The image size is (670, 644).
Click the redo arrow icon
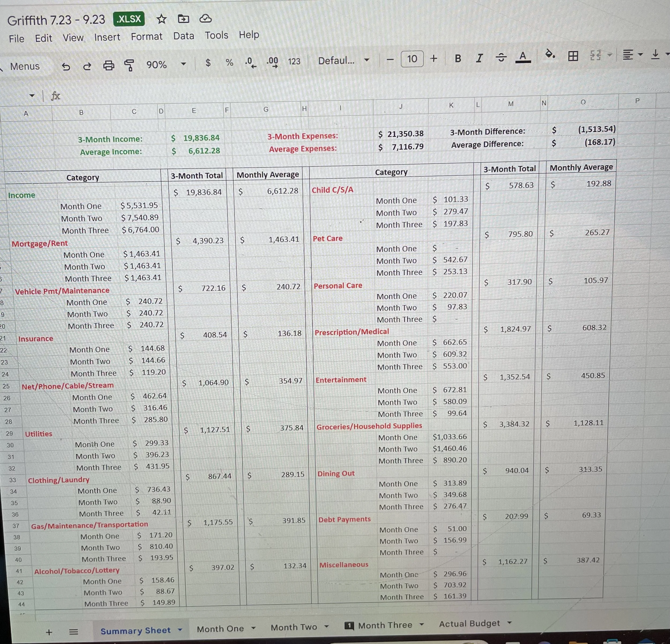click(x=87, y=66)
